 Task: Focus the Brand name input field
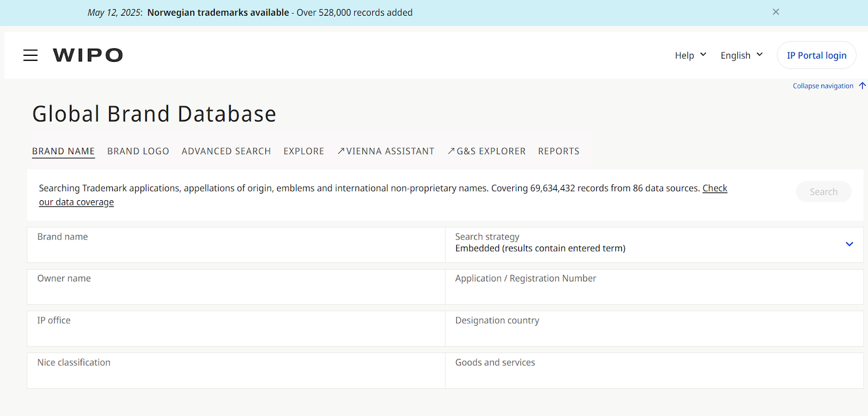pyautogui.click(x=236, y=245)
